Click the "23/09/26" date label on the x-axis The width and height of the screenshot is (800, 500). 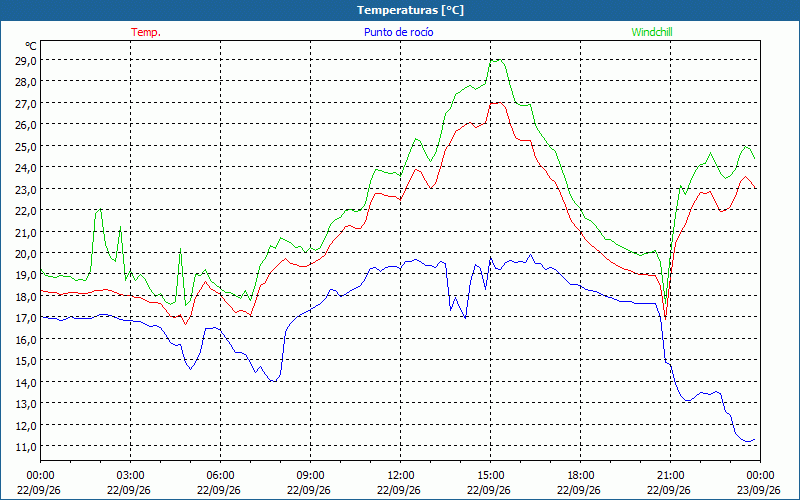click(x=759, y=490)
